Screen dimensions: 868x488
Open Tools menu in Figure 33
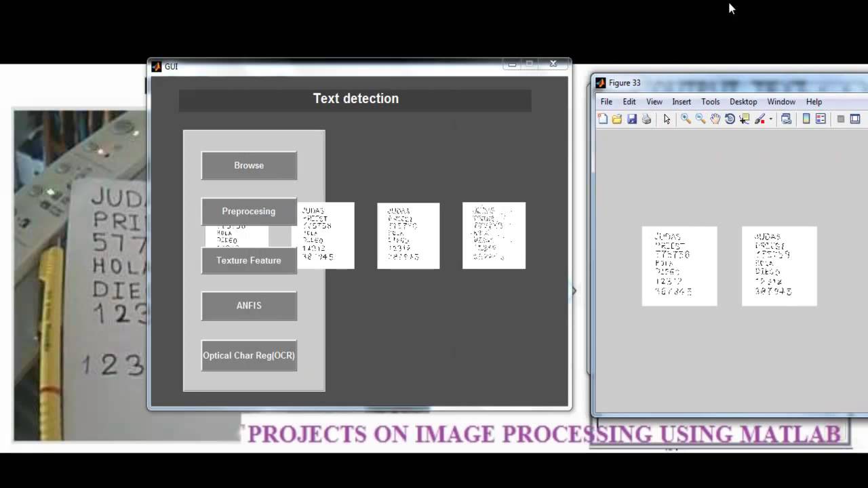[x=711, y=102]
